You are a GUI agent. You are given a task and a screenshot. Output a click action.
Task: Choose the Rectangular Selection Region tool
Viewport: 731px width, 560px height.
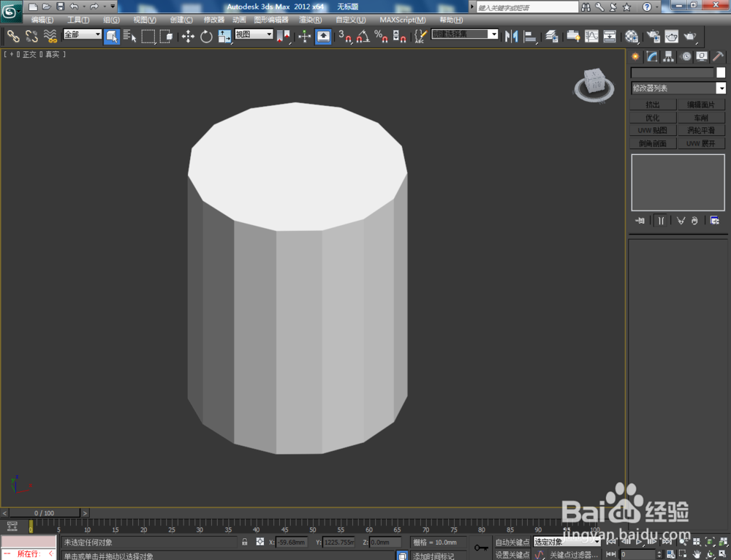click(x=148, y=37)
